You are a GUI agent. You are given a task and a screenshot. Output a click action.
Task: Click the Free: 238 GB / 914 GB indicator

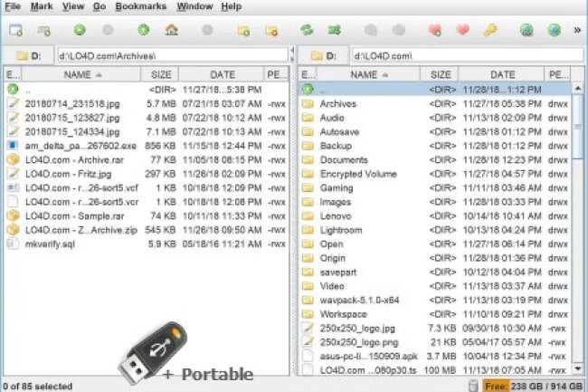click(x=533, y=386)
